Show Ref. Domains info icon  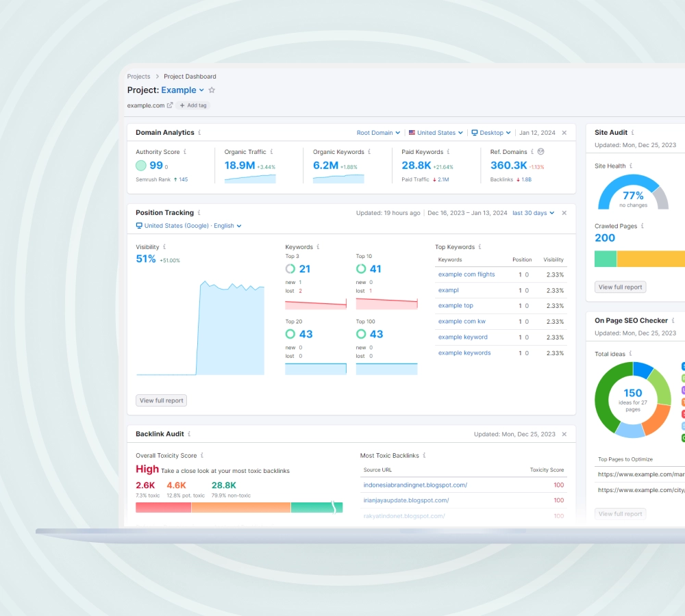pos(532,151)
